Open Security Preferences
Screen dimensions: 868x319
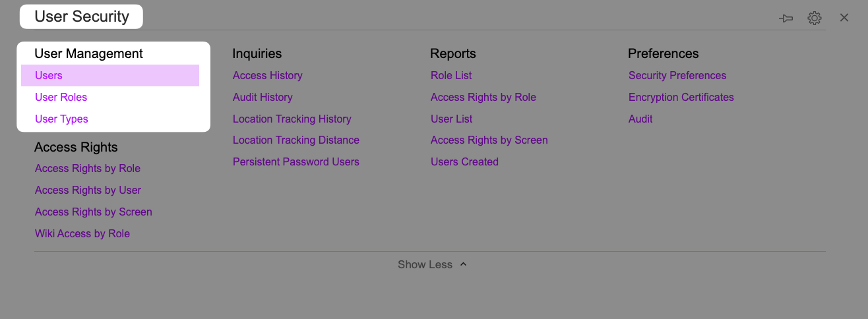click(x=677, y=75)
